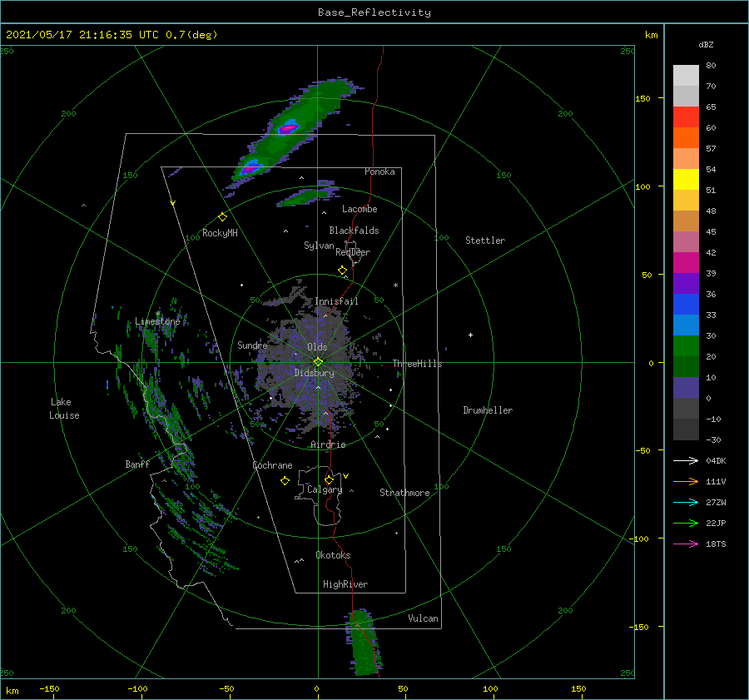Screen dimensions: 749x700
Task: Click the ThreeHills label
Action: tap(417, 364)
